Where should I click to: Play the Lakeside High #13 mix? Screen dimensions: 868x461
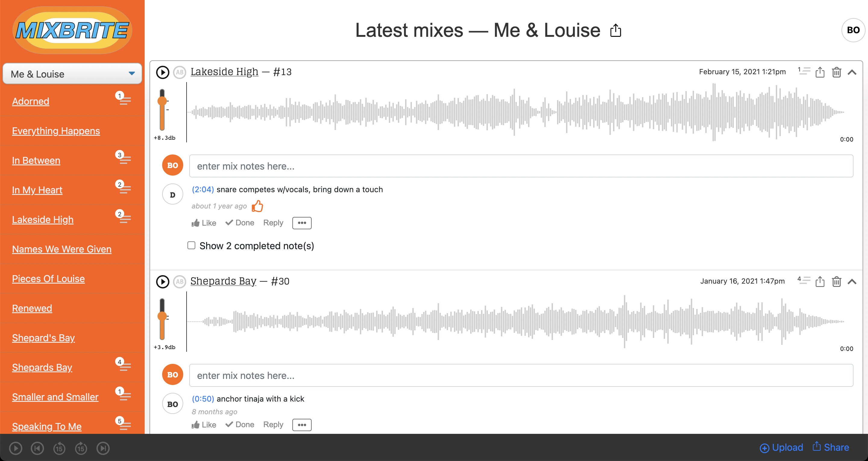[x=162, y=72]
